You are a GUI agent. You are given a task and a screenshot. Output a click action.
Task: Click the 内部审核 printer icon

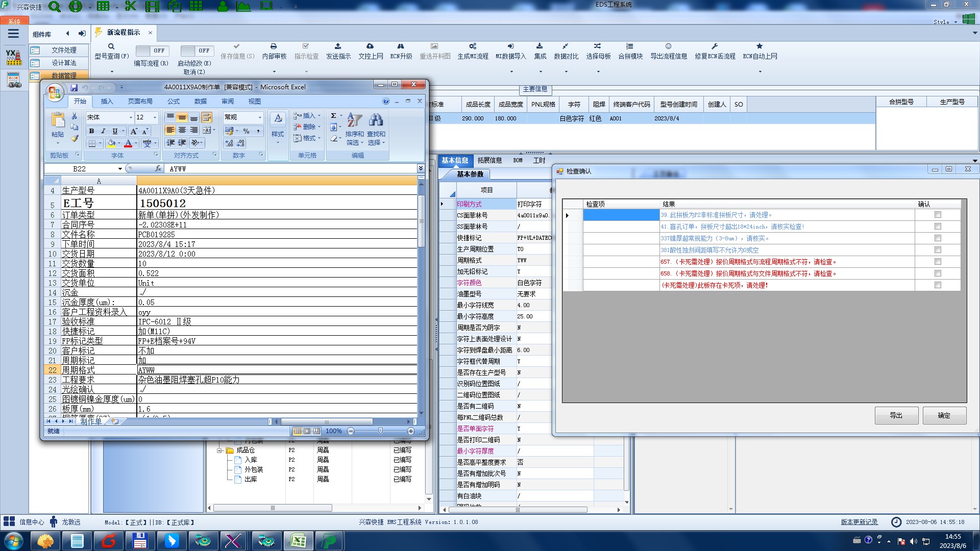pos(274,46)
